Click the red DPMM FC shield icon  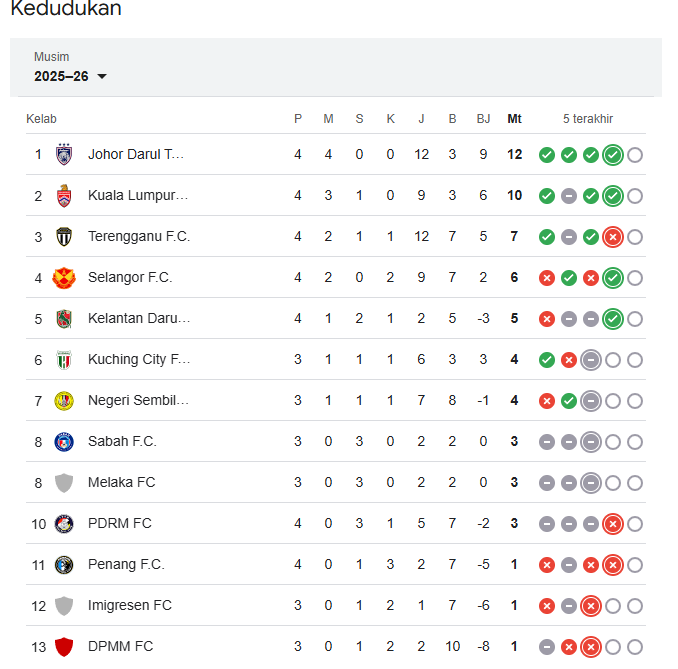[64, 647]
